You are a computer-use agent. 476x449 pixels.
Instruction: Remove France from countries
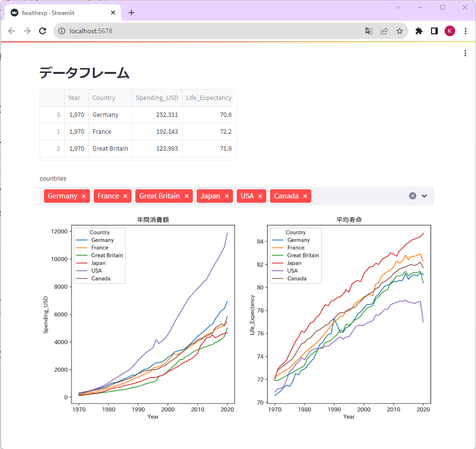tap(125, 196)
